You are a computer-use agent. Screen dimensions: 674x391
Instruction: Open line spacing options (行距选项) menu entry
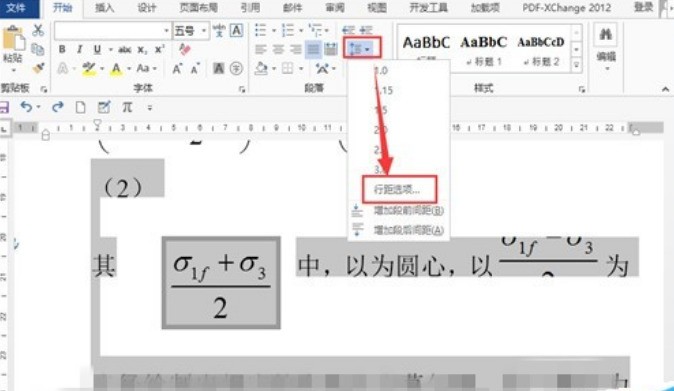397,189
